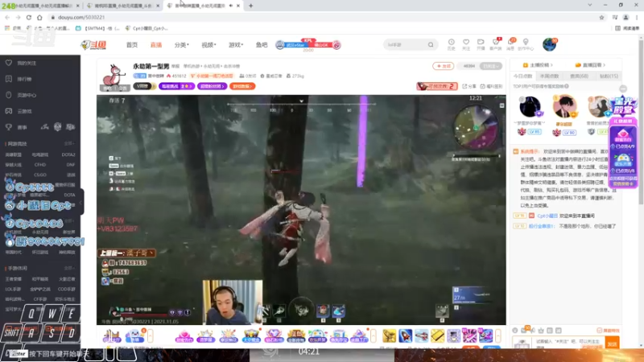This screenshot has height=362, width=644.
Task: Click the dark hooded contributor avatar
Action: pyautogui.click(x=530, y=107)
